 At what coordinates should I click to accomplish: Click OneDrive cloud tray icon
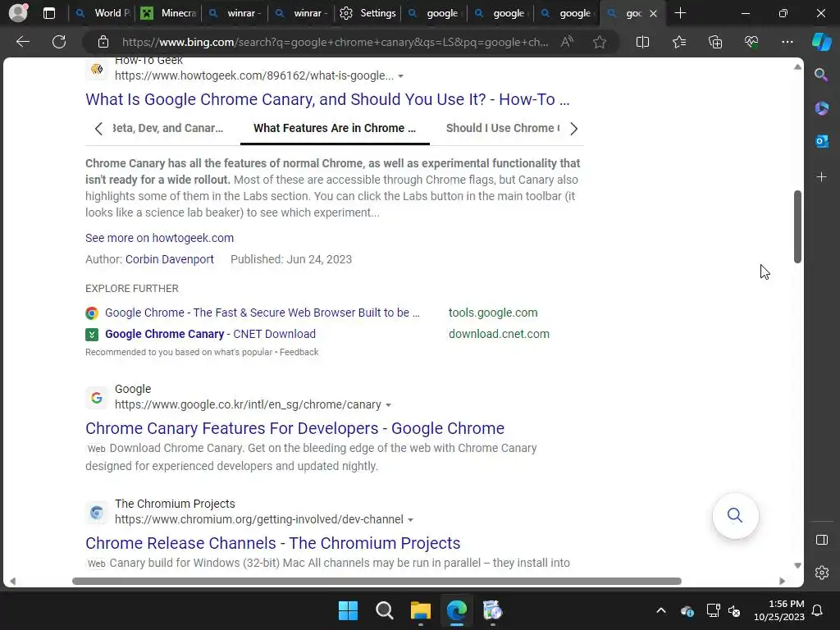tap(687, 610)
